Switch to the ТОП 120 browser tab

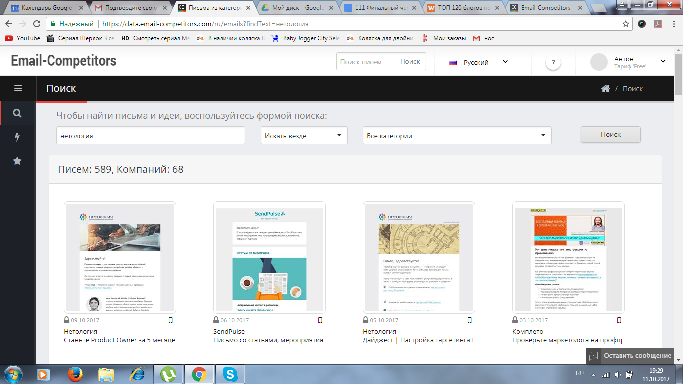tap(463, 8)
